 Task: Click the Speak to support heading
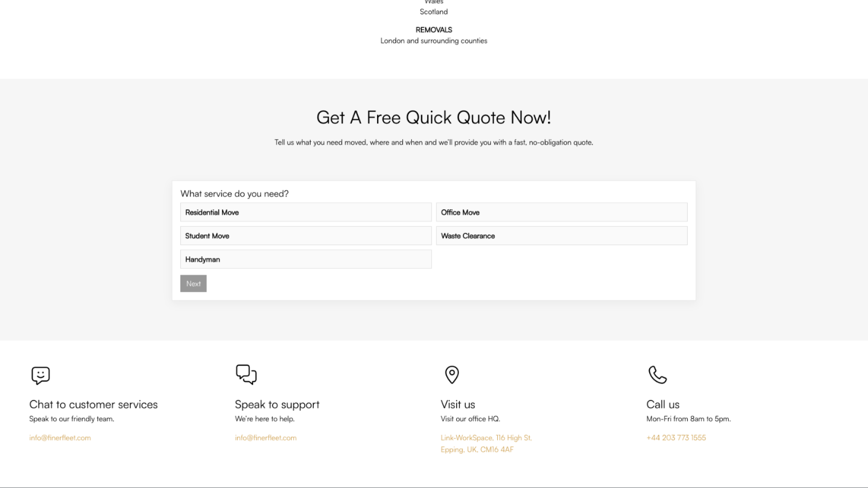tap(277, 404)
